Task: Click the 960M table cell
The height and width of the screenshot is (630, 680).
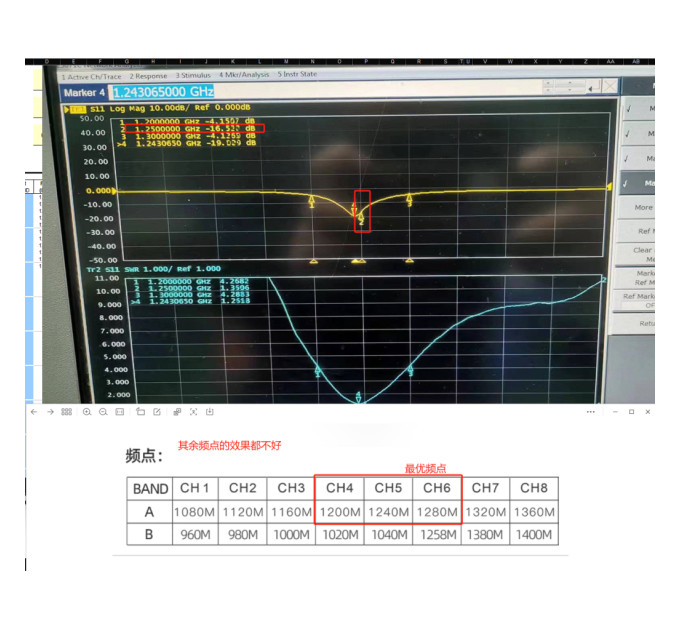Action: (195, 535)
